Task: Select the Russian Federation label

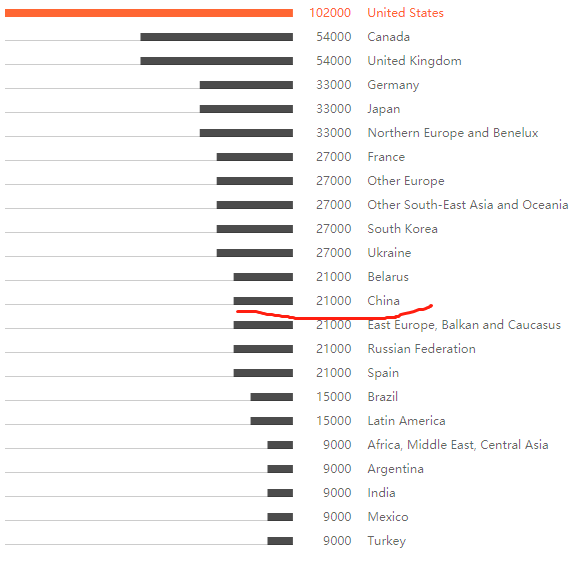Action: [x=421, y=349]
